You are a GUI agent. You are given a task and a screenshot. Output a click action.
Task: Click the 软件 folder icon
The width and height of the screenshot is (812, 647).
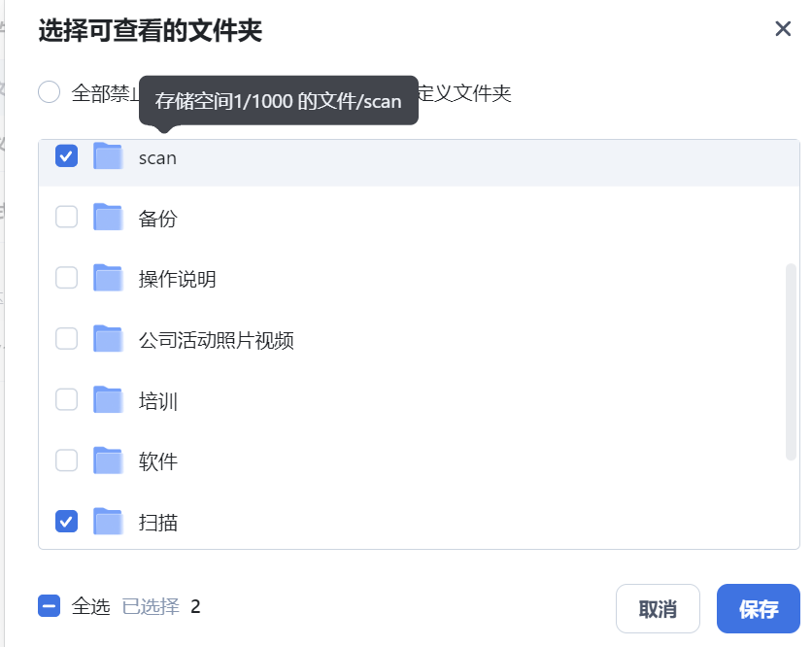108,460
